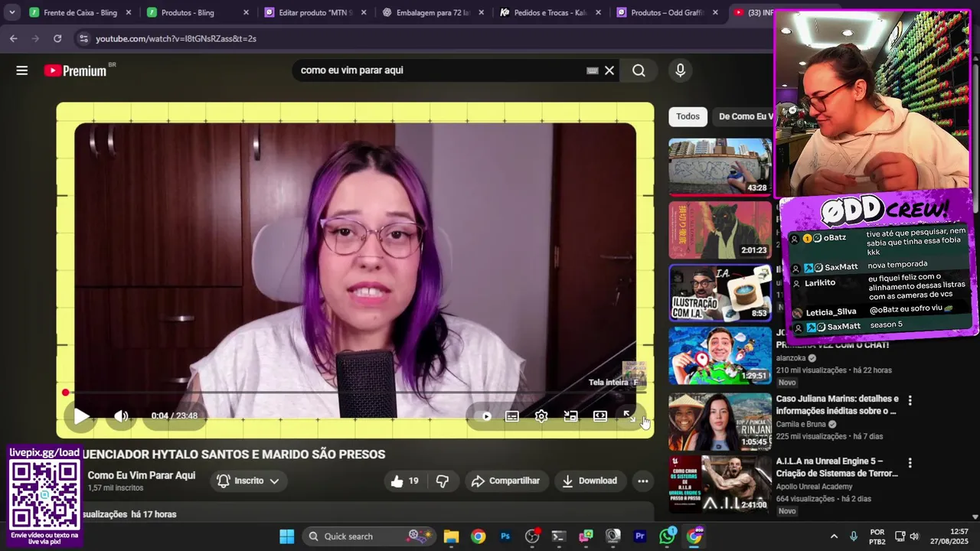Open the browser tab search dropdown
980x551 pixels.
pyautogui.click(x=11, y=13)
